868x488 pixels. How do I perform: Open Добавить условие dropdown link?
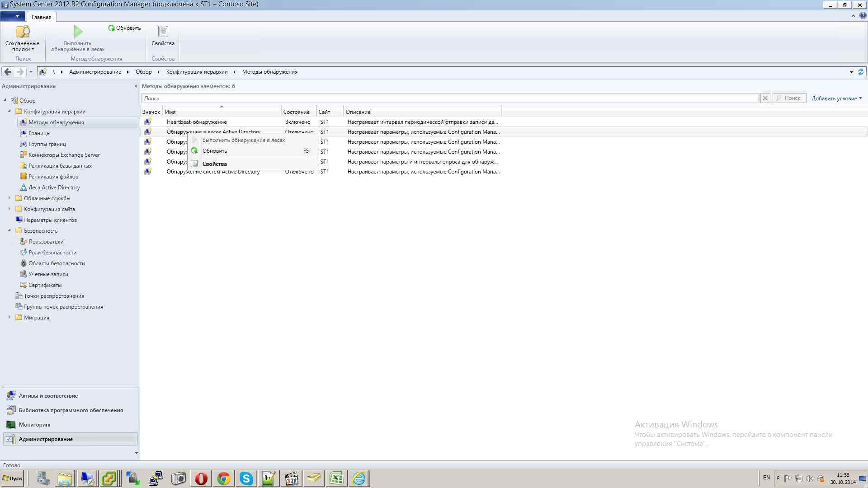(836, 99)
